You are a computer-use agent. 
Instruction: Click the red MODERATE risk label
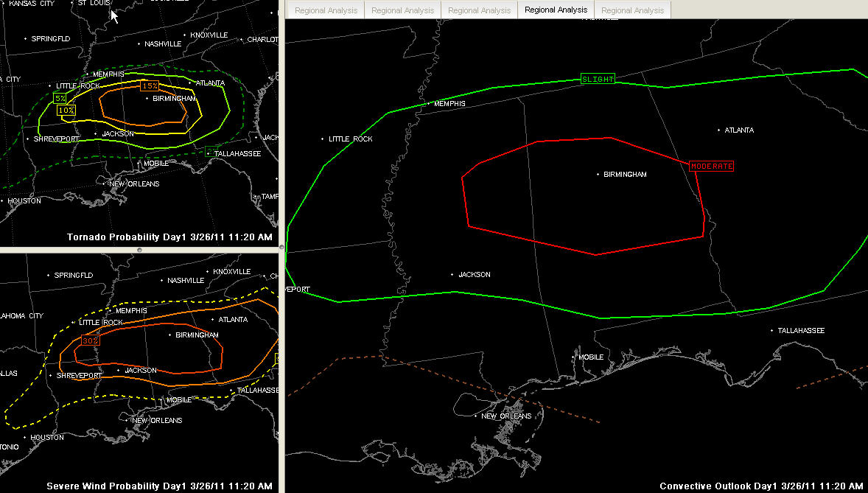[x=711, y=167]
